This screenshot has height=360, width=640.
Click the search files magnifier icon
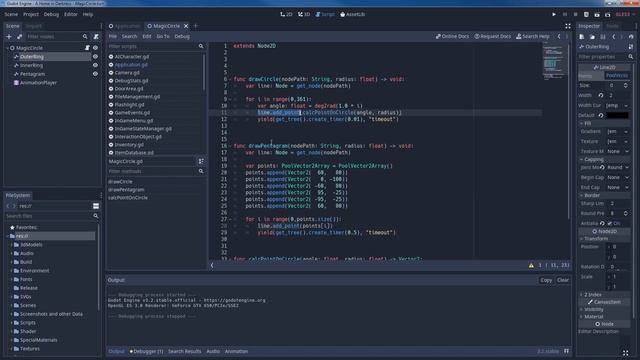(x=96, y=216)
